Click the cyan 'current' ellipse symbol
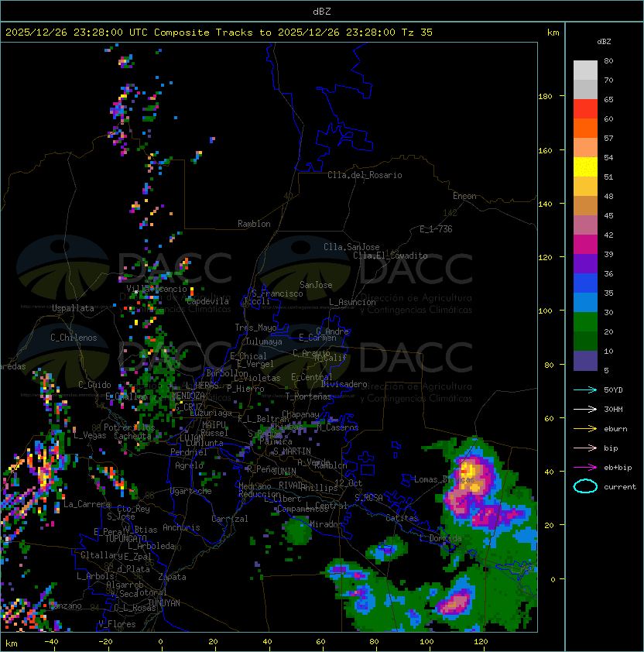 585,486
